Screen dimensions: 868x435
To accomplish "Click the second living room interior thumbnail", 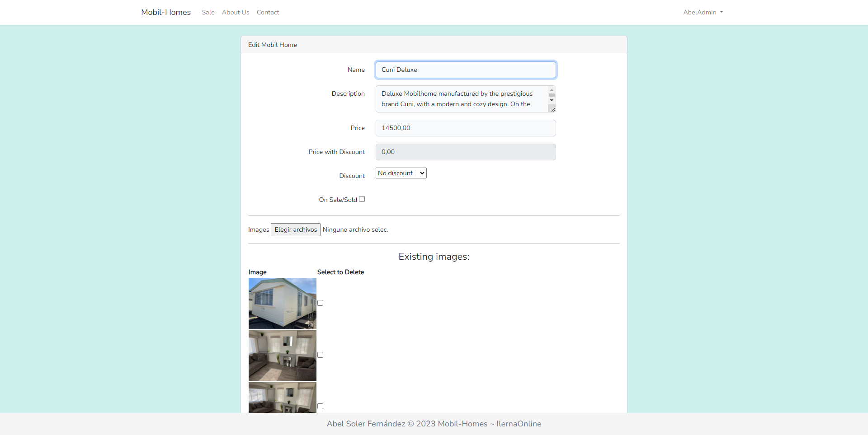I will pos(282,355).
